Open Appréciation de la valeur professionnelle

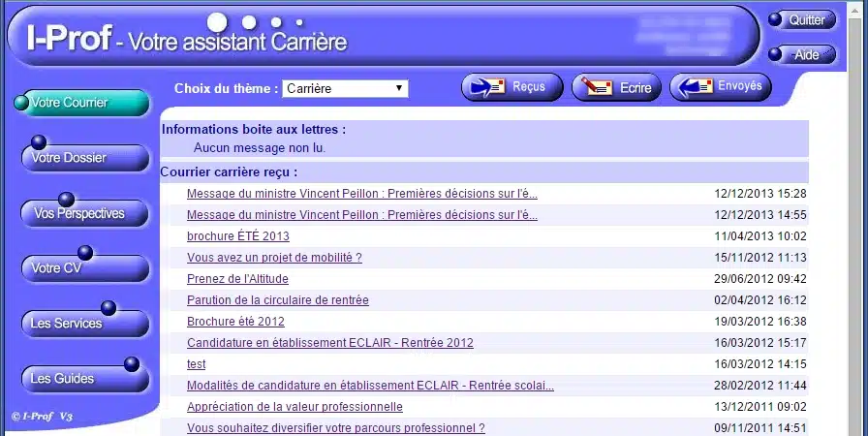pos(294,407)
